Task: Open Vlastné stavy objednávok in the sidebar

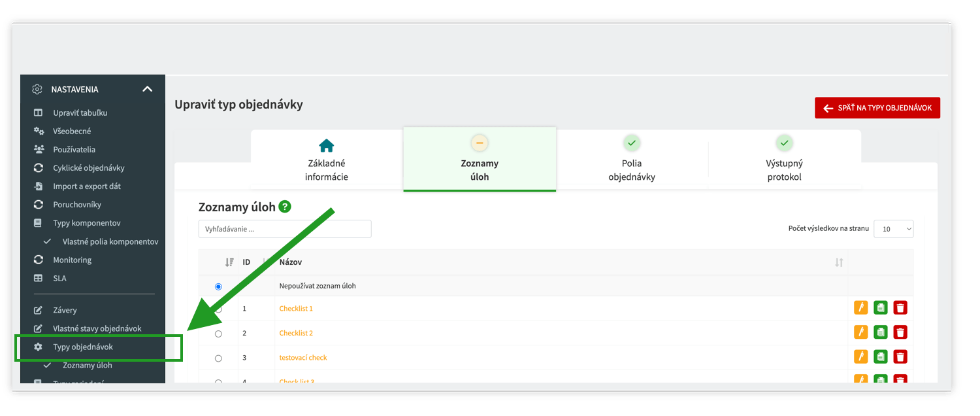Action: (97, 328)
